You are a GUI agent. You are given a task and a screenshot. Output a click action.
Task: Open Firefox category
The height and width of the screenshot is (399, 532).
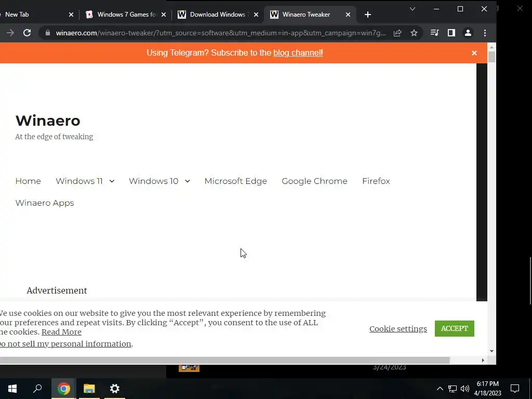[x=376, y=181]
